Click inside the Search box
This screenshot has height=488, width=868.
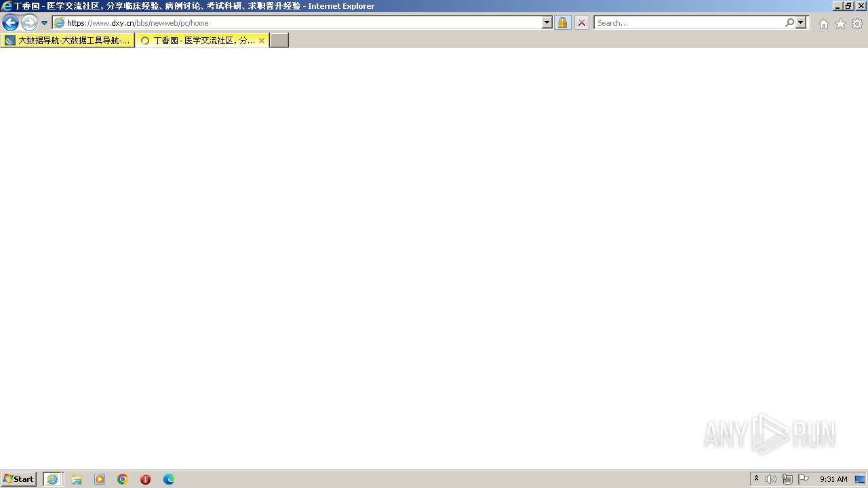(690, 23)
